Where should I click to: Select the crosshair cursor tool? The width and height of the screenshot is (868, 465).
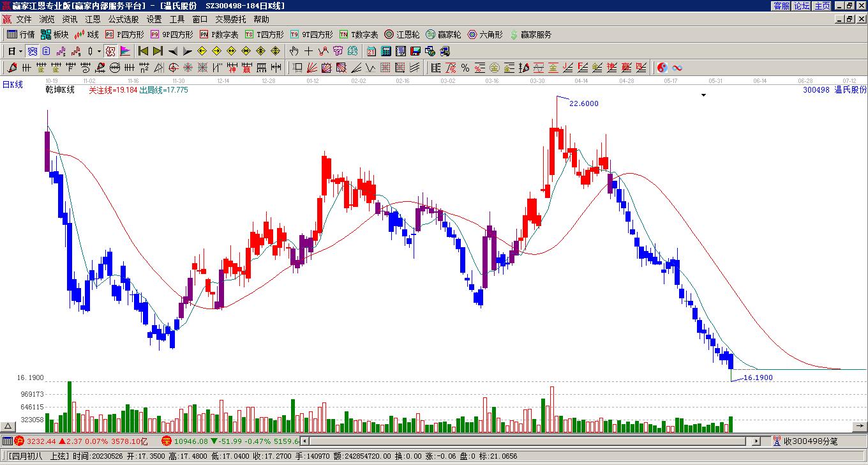[308, 51]
